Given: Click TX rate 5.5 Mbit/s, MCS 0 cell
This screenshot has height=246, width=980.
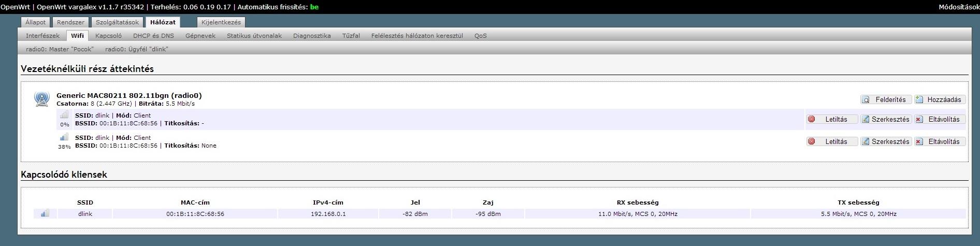Looking at the screenshot, I should click(x=858, y=213).
